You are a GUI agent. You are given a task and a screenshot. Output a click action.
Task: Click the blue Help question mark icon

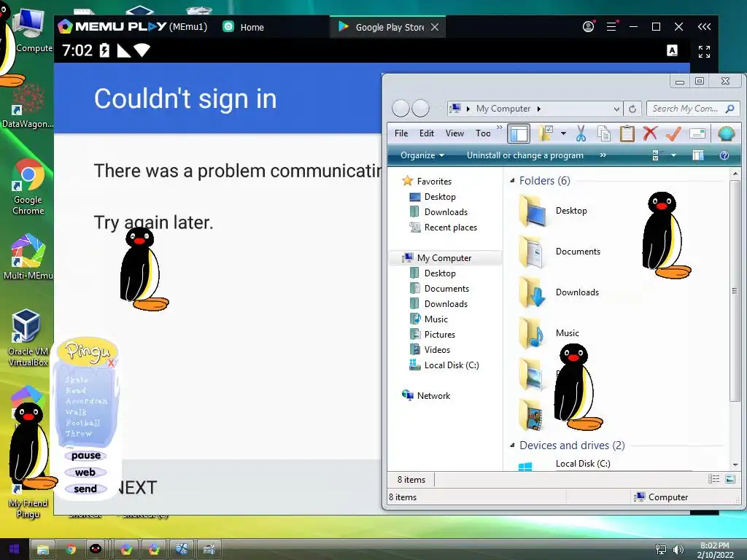(x=724, y=155)
